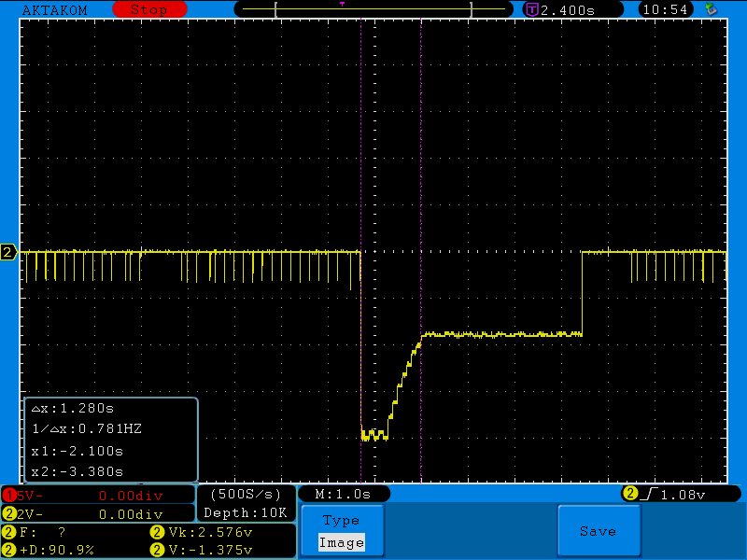Click the rising edge trigger slope icon
The height and width of the screenshot is (560, 747).
click(649, 494)
